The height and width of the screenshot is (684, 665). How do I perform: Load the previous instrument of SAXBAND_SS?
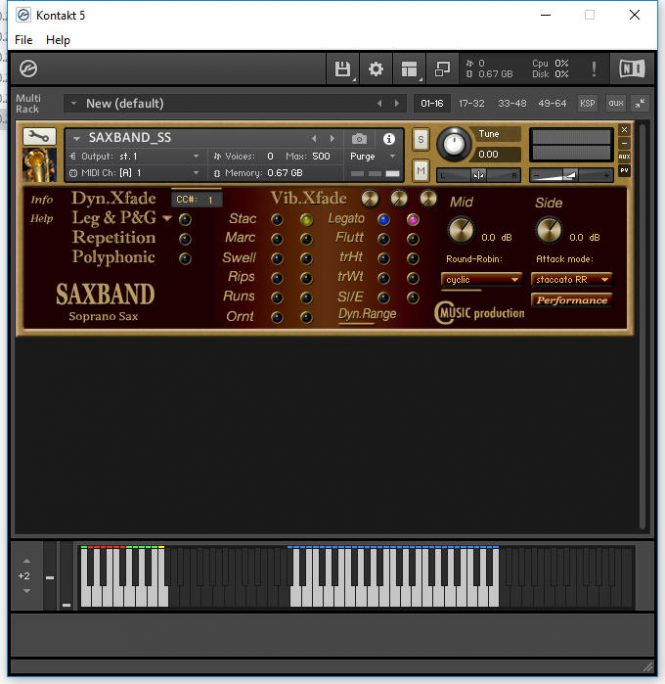[314, 139]
